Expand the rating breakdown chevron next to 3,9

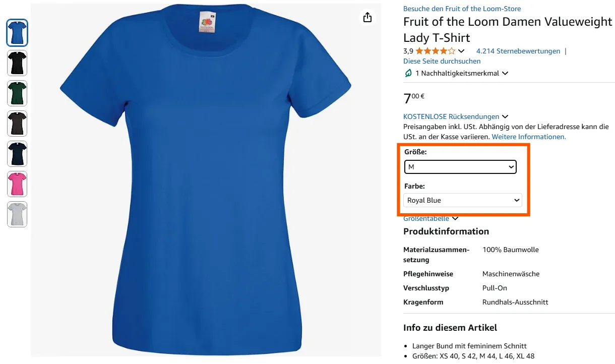[x=463, y=50]
